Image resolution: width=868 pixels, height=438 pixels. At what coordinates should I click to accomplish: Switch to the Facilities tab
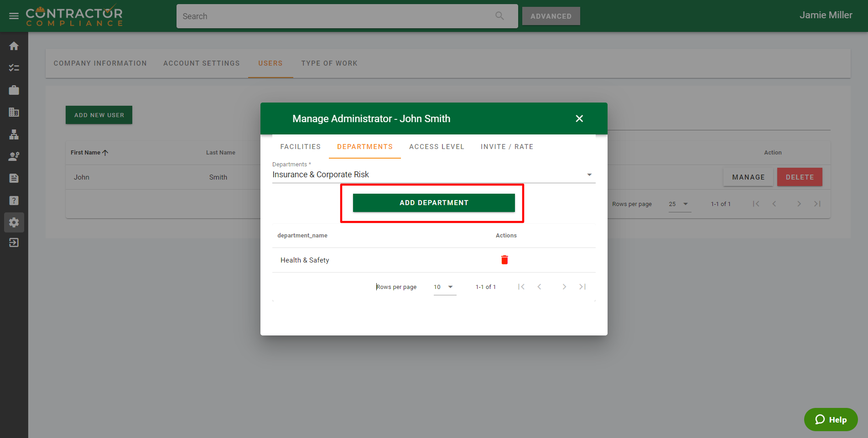[300, 147]
